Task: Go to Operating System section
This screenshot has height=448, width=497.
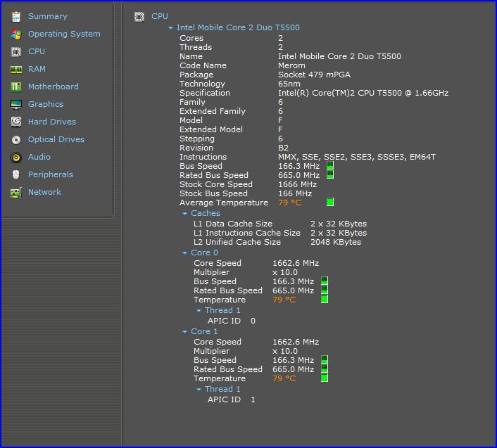Action: (x=64, y=34)
